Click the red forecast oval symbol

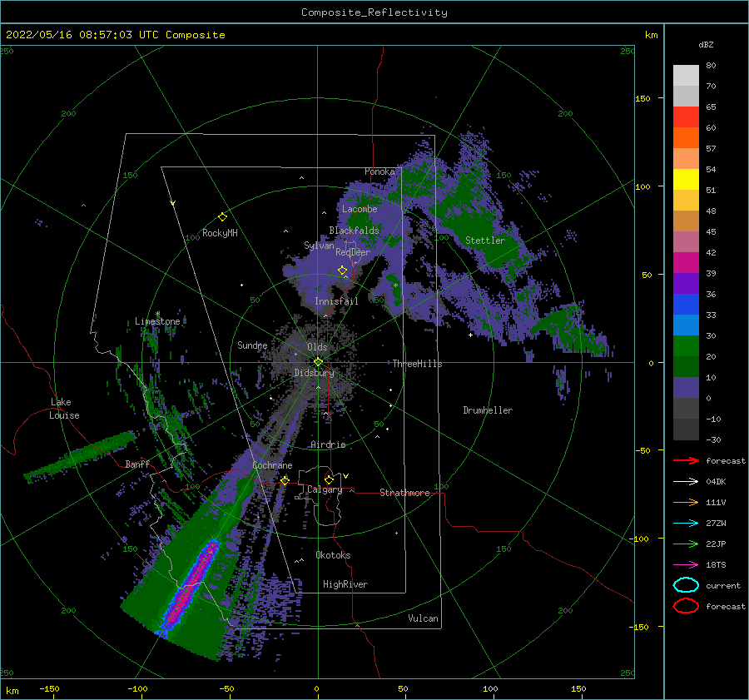click(x=686, y=606)
